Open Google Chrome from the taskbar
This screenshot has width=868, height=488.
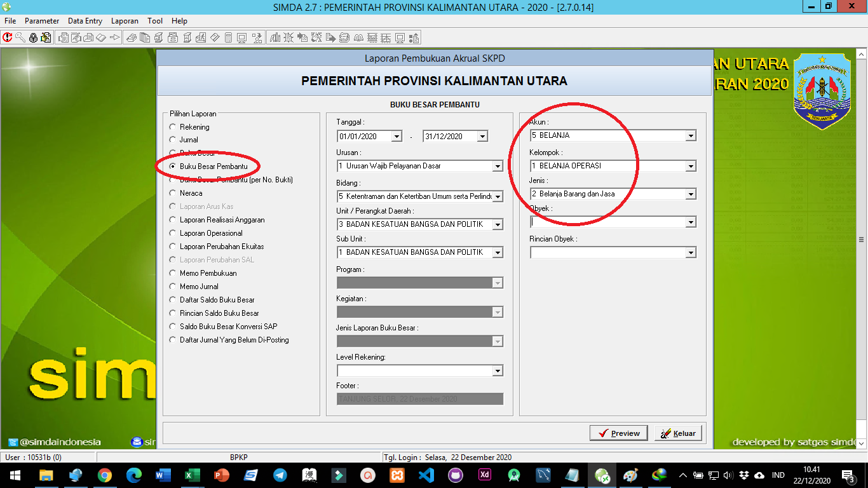pos(105,475)
